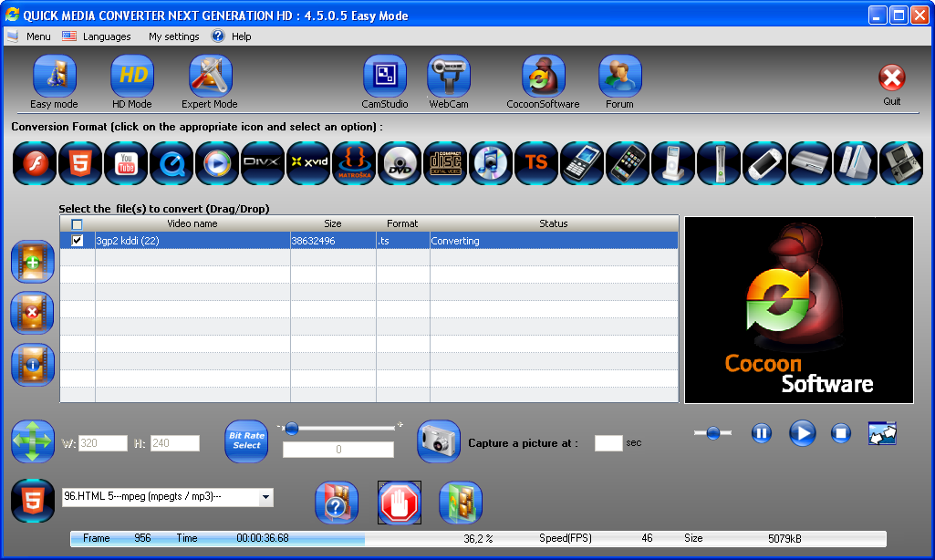Click the bit rate slider handle
This screenshot has height=560, width=935.
coord(292,428)
